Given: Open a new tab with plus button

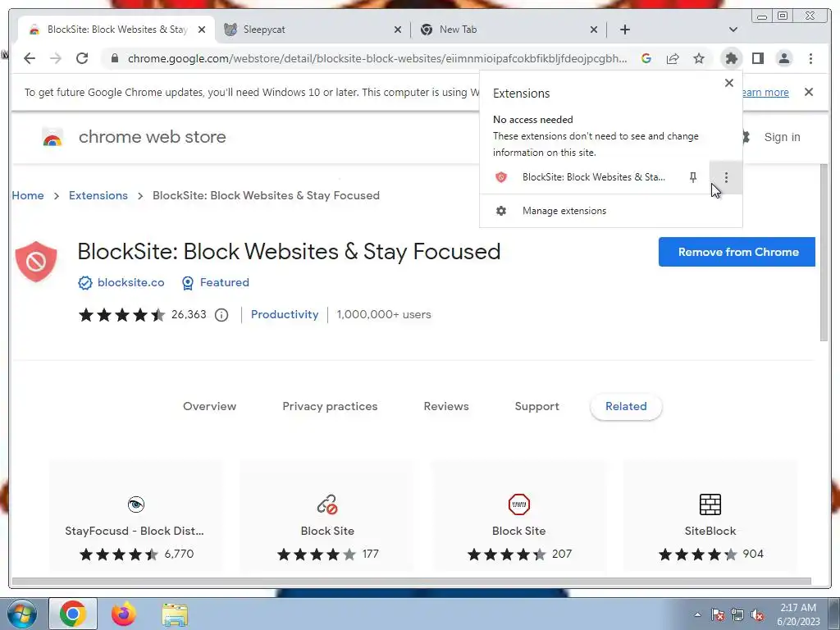Looking at the screenshot, I should [624, 30].
